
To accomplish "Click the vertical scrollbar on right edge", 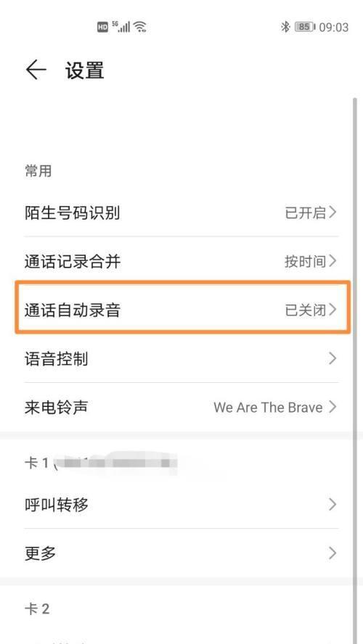I will pos(355,370).
